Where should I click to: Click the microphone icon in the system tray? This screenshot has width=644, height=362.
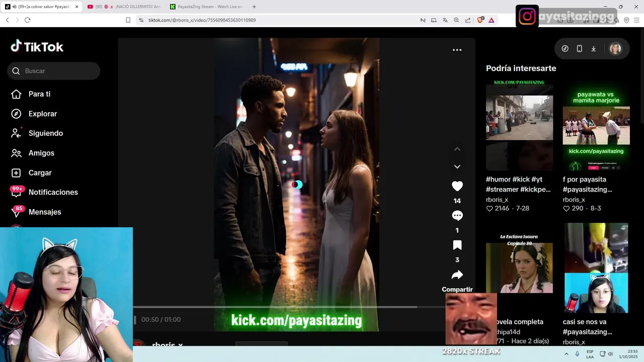577,354
